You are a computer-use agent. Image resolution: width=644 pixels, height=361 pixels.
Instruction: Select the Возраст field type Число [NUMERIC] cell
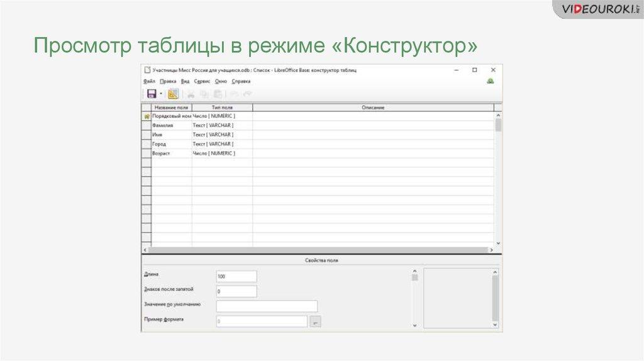point(221,153)
